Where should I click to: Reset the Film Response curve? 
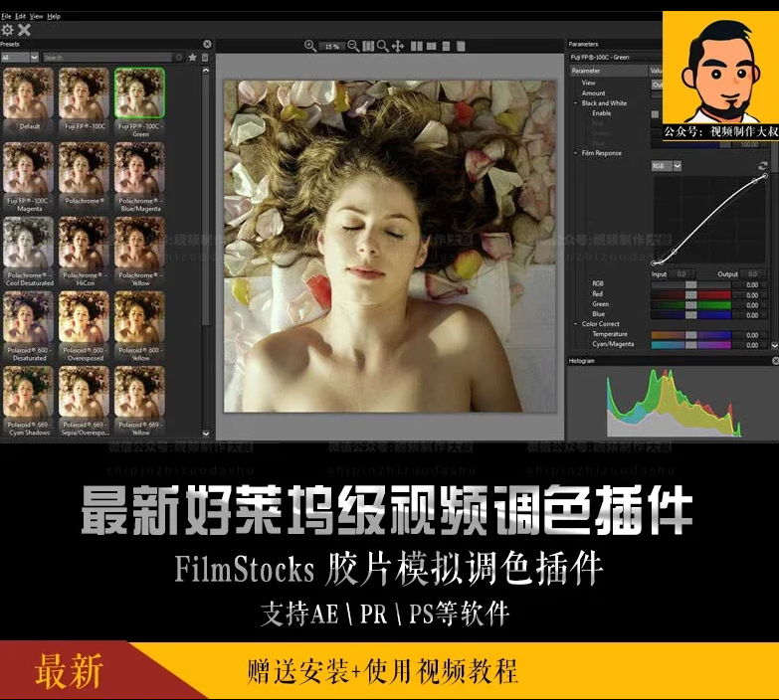tap(763, 165)
